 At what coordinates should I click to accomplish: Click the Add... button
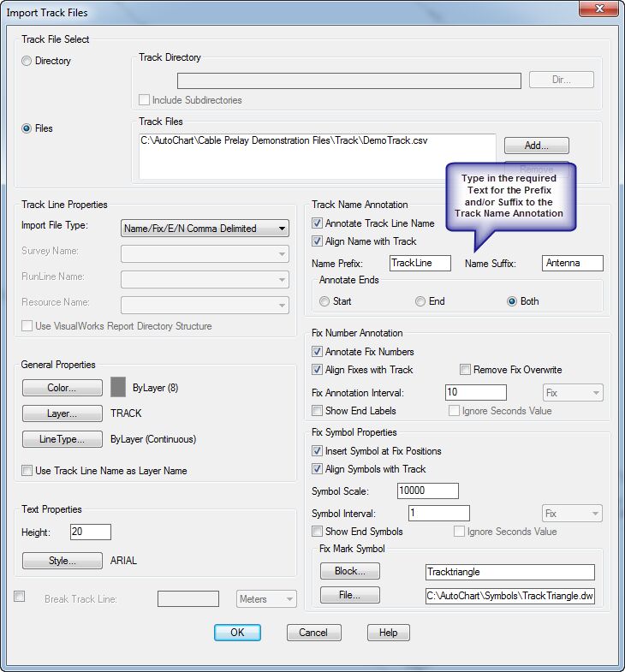[x=536, y=146]
